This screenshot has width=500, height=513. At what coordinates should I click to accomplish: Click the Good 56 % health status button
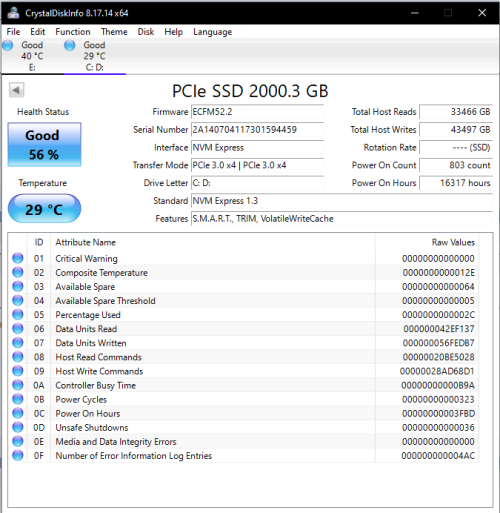coord(44,144)
